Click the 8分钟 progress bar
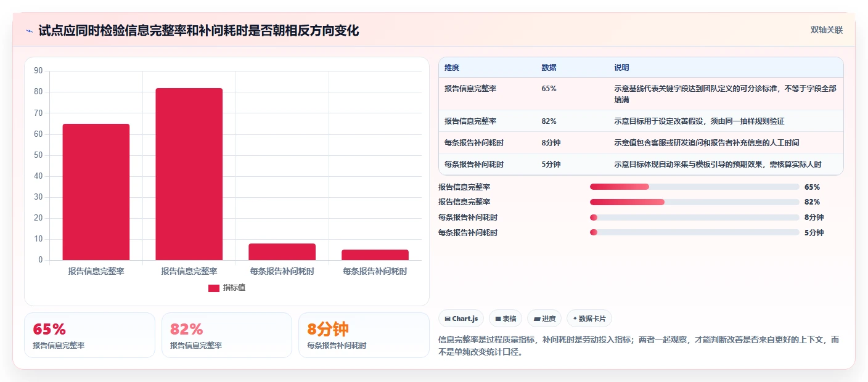The height and width of the screenshot is (382, 868). pyautogui.click(x=695, y=217)
